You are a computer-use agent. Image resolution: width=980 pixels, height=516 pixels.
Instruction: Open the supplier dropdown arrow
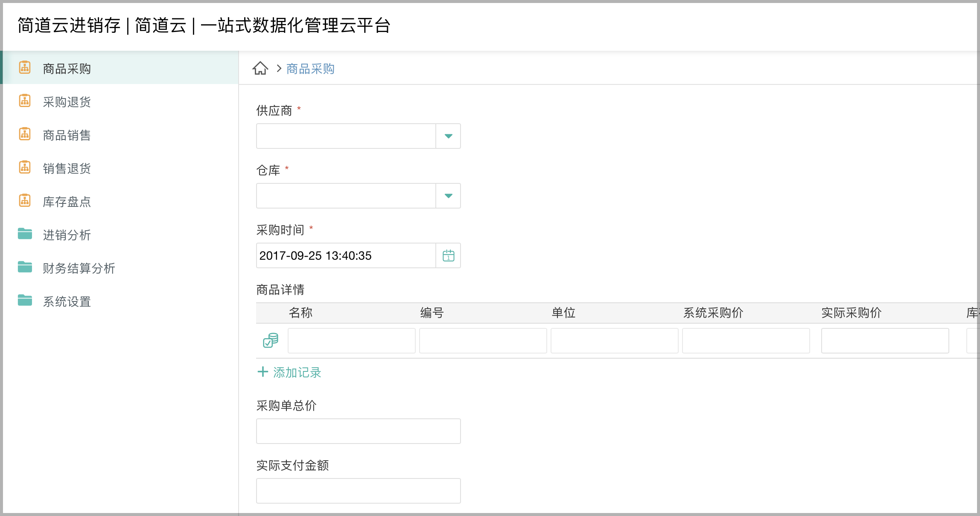pyautogui.click(x=448, y=136)
